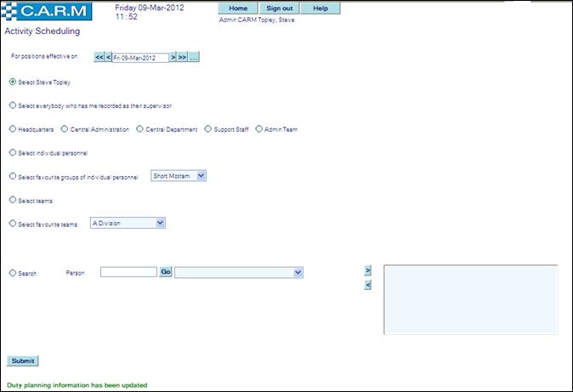Open the Help menu item

(321, 8)
